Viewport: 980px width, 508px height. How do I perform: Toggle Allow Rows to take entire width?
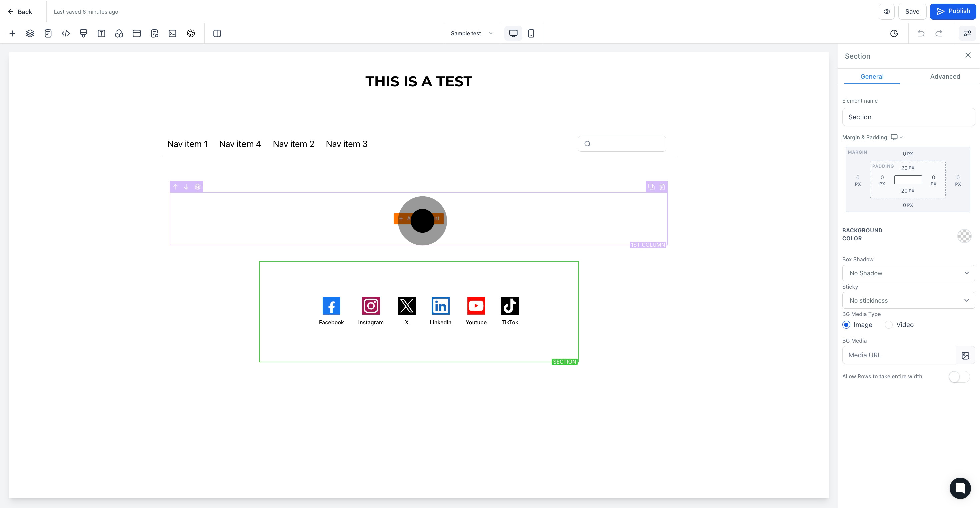point(959,377)
